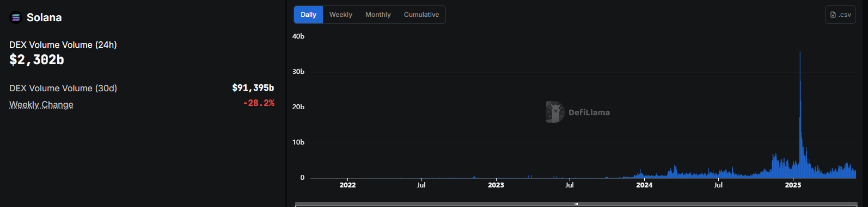
Task: Click the 2022 x-axis label
Action: coord(347,185)
